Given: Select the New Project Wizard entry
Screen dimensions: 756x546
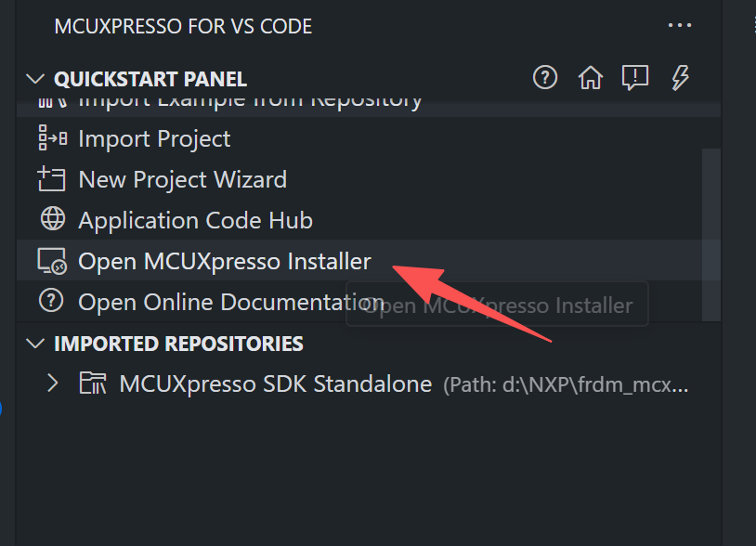Looking at the screenshot, I should (x=369, y=179).
